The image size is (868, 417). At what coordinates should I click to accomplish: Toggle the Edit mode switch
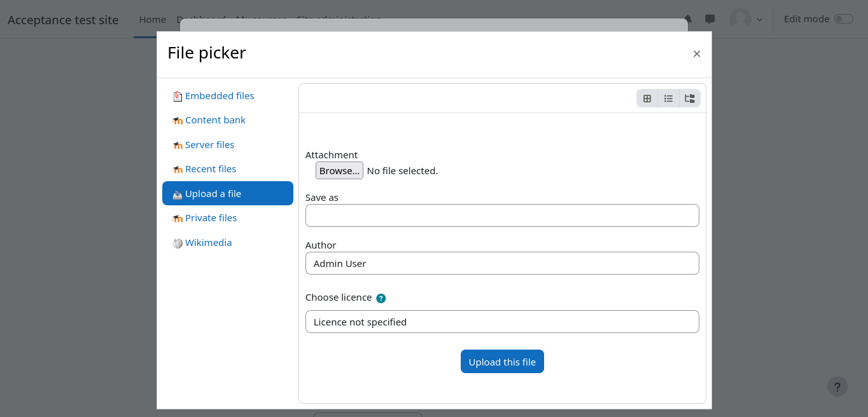point(843,19)
